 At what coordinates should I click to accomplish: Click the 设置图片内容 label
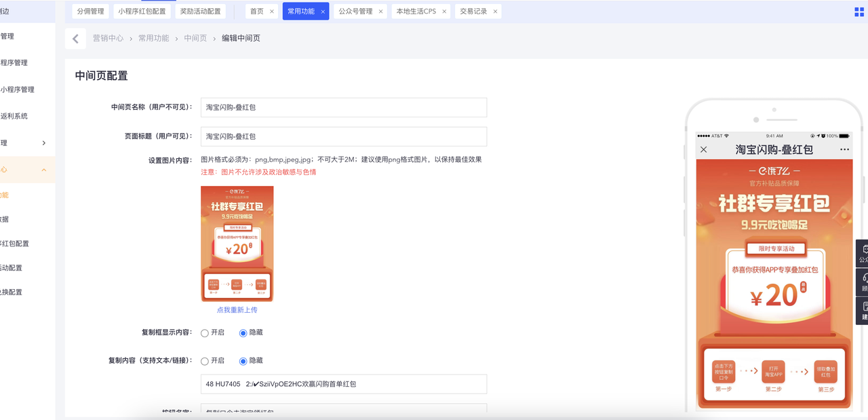[x=170, y=161]
